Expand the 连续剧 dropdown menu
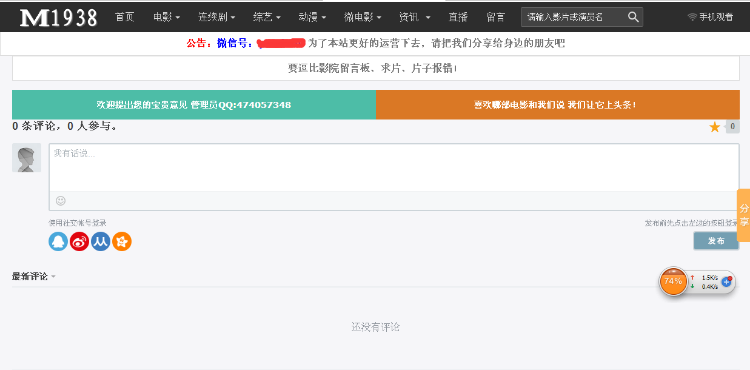Image resolution: width=750 pixels, height=370 pixels. (x=217, y=17)
